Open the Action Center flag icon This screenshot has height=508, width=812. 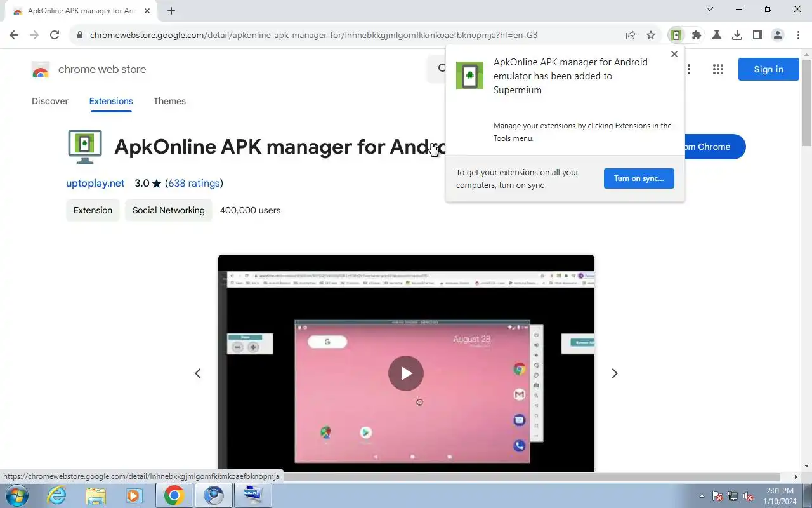click(x=717, y=496)
